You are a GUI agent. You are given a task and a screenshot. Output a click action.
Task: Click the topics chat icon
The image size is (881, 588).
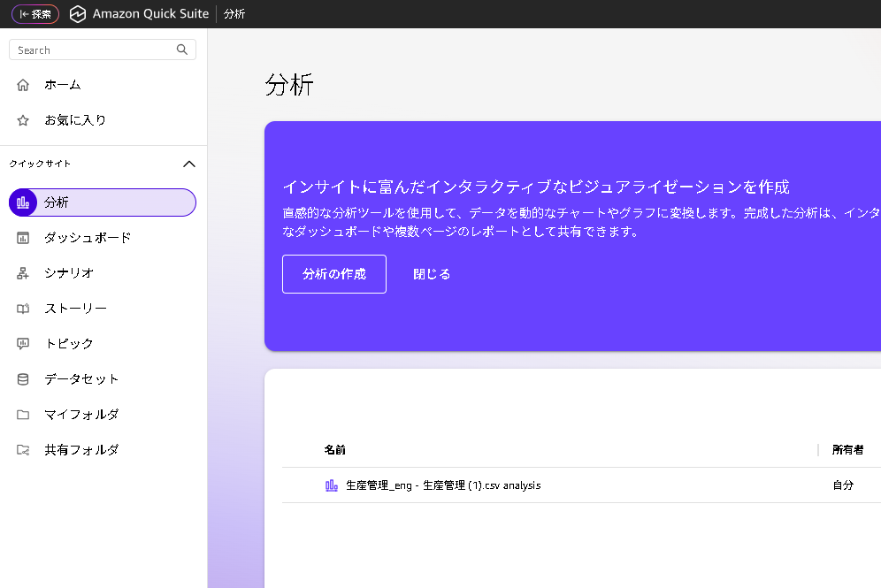pyautogui.click(x=23, y=344)
